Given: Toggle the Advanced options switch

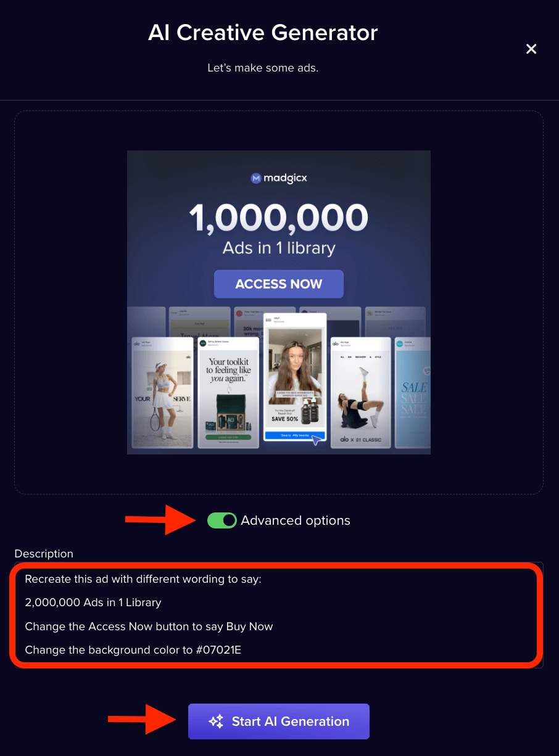Looking at the screenshot, I should pyautogui.click(x=222, y=520).
